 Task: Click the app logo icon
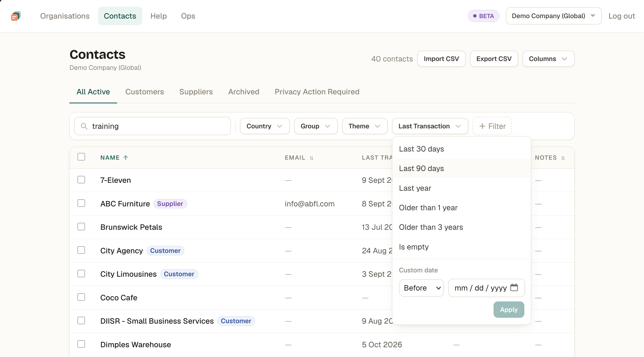(x=16, y=16)
